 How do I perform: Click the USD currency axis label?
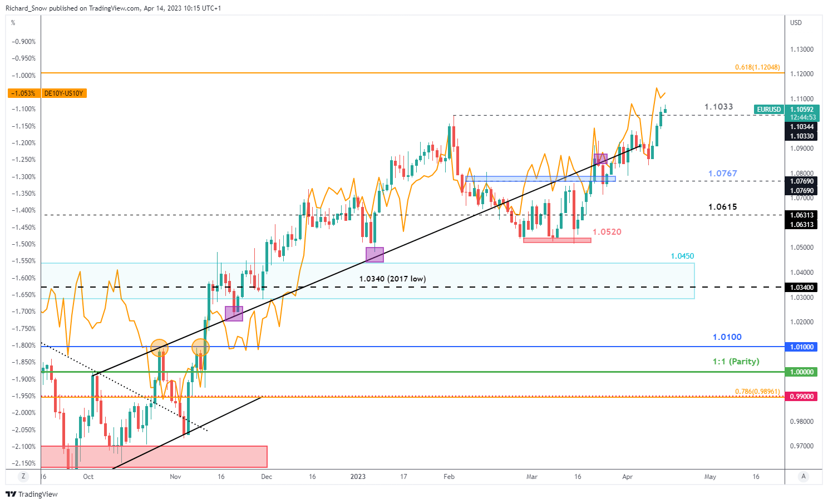pos(796,23)
